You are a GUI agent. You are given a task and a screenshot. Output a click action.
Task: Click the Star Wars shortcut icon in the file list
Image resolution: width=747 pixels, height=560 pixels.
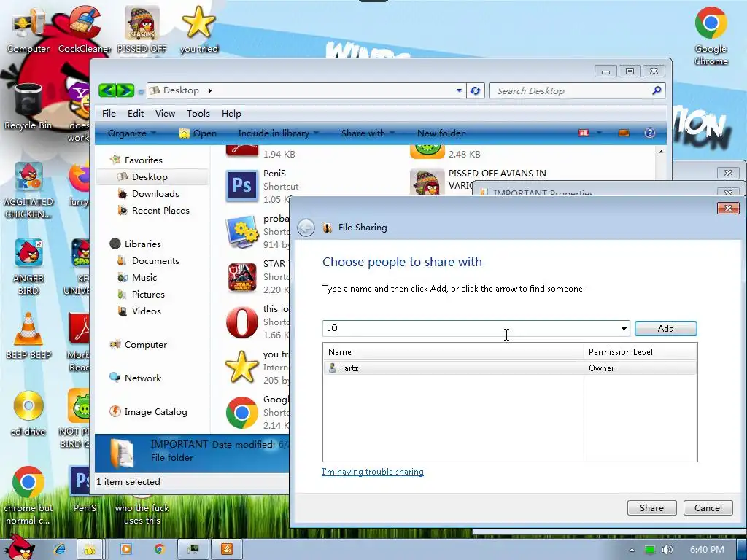coord(242,278)
